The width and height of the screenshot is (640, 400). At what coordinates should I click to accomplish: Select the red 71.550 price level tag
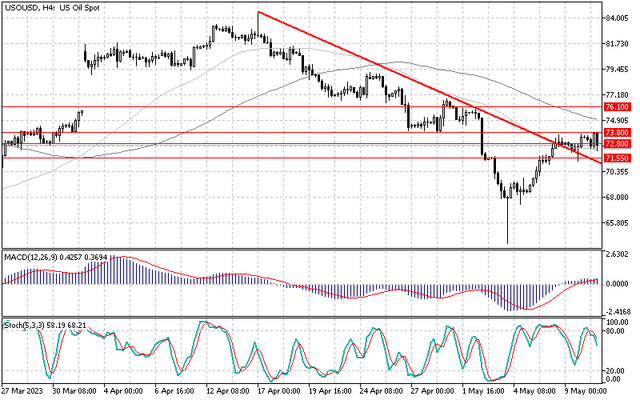[x=617, y=158]
